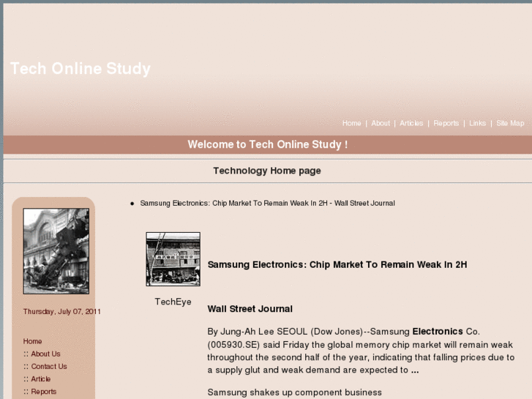
Task: Go to Articles in top navigation
Action: [411, 123]
